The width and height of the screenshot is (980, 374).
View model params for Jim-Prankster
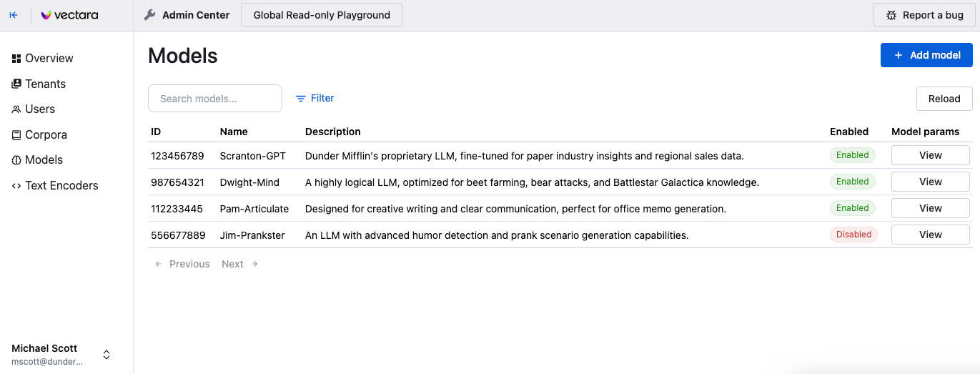[930, 235]
